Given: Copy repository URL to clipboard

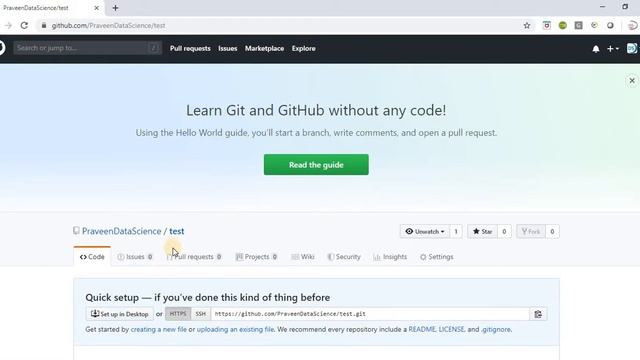Looking at the screenshot, I should click(x=538, y=314).
